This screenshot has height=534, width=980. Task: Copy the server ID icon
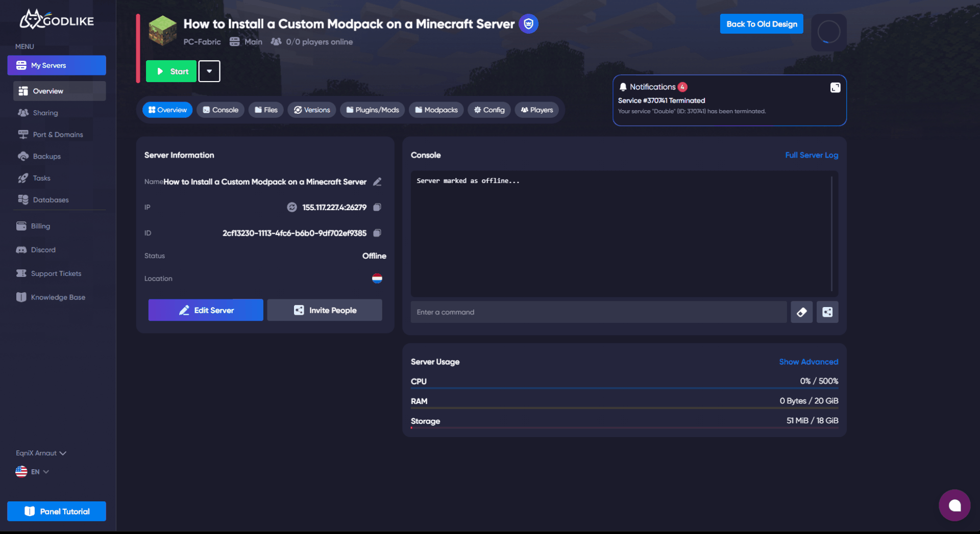(x=377, y=233)
